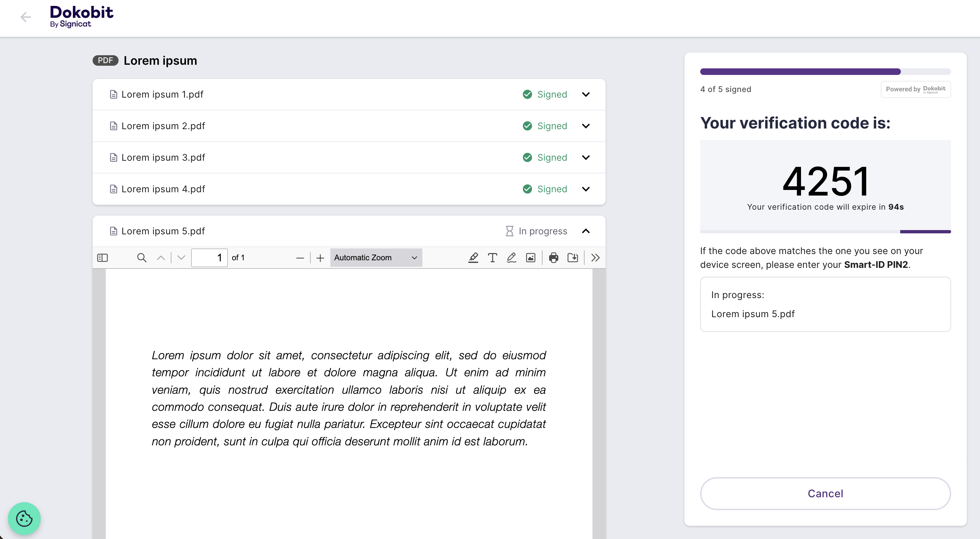Click the '4 of 5 signed' text
This screenshot has height=539, width=980.
click(725, 89)
